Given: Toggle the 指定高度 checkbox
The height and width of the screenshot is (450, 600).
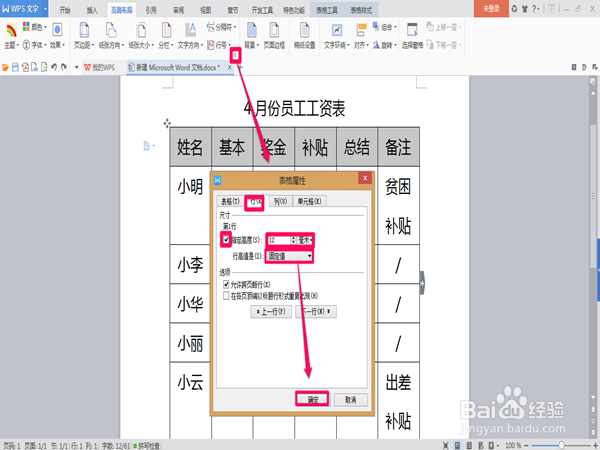Looking at the screenshot, I should click(x=226, y=240).
